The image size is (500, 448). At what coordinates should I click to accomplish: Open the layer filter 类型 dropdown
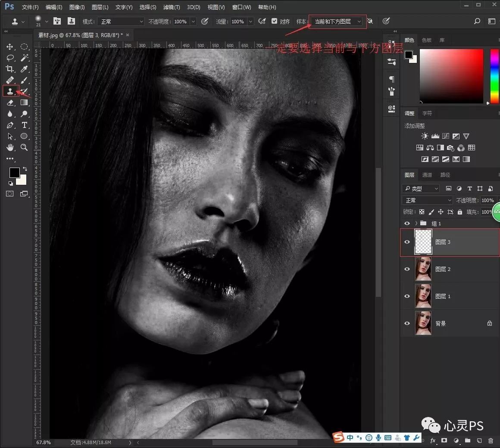point(421,189)
